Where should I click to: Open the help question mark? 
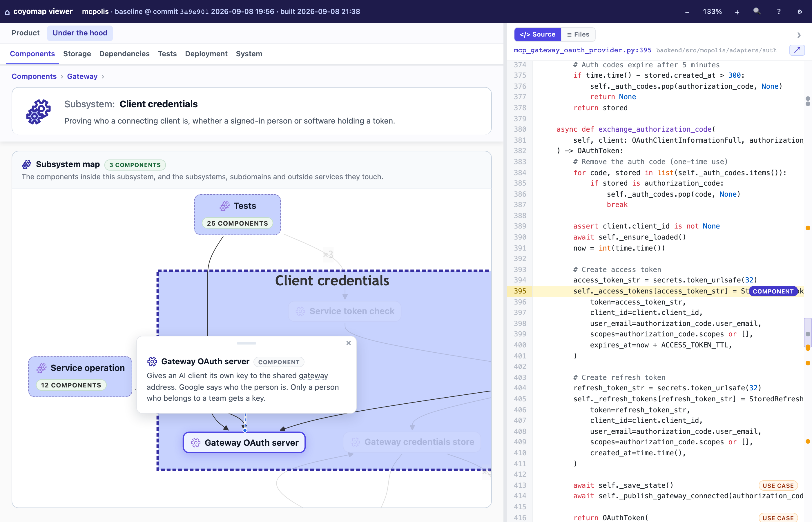point(779,12)
